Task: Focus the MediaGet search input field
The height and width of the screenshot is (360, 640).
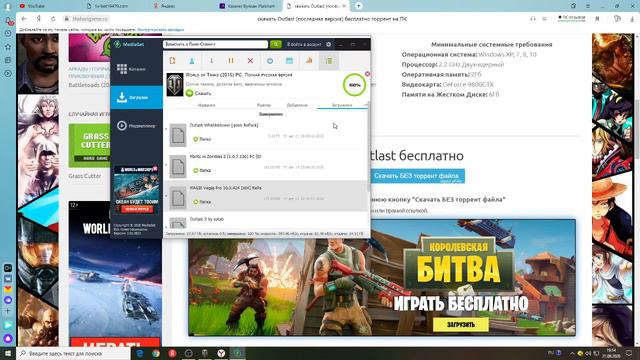Action: 216,44
